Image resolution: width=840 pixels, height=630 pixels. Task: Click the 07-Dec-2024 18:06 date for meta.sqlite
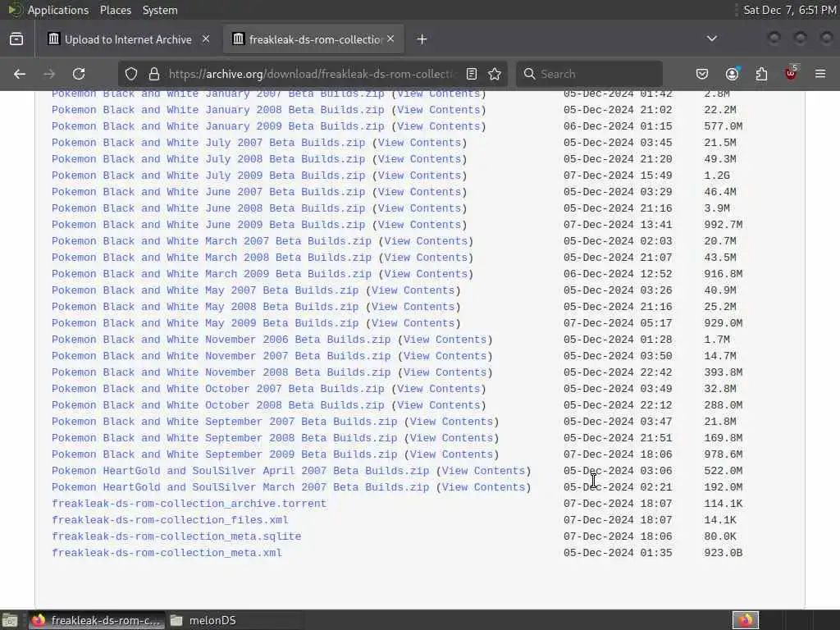coord(618,536)
